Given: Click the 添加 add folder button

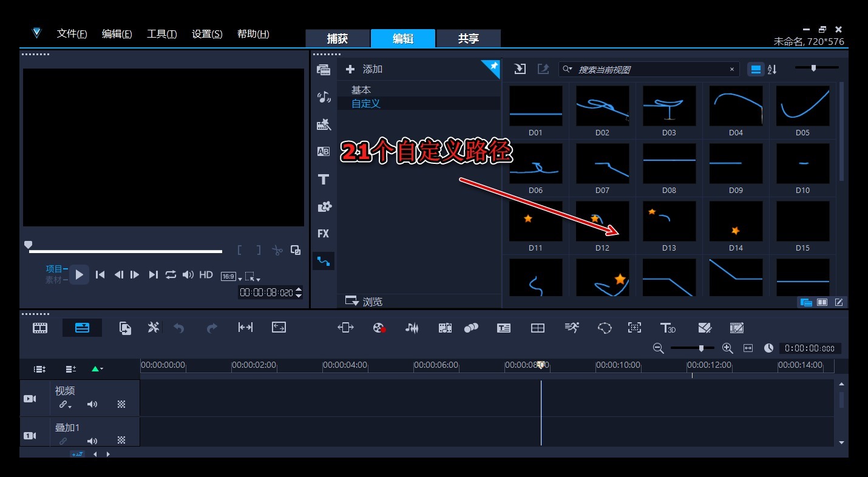Looking at the screenshot, I should 364,69.
